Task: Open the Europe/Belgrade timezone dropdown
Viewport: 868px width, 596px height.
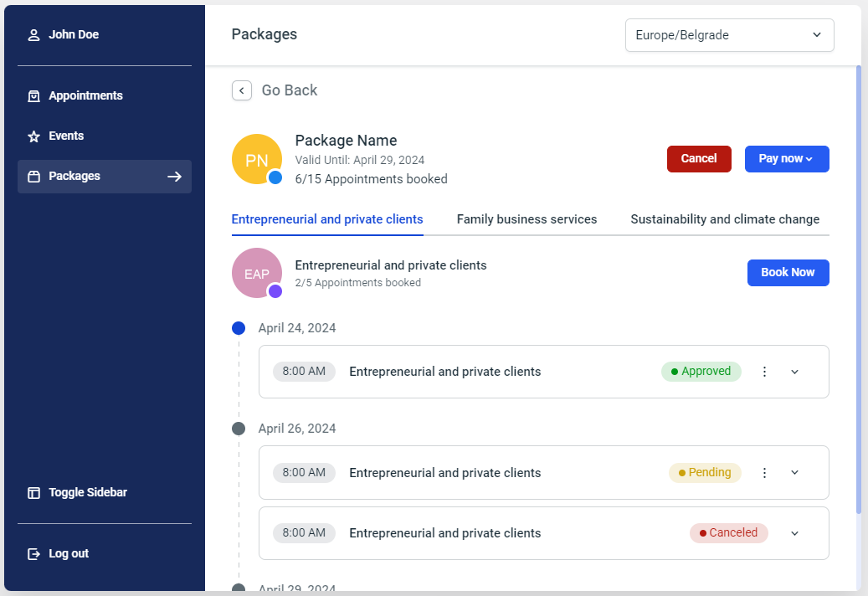Action: pos(730,35)
